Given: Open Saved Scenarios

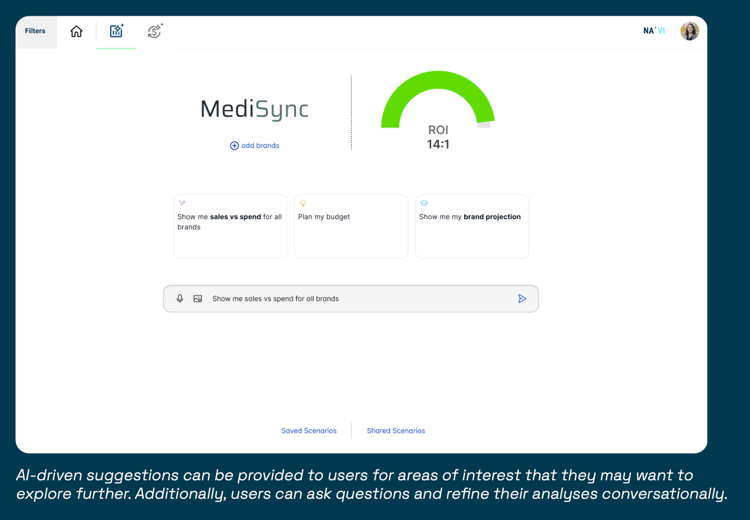Looking at the screenshot, I should [309, 431].
